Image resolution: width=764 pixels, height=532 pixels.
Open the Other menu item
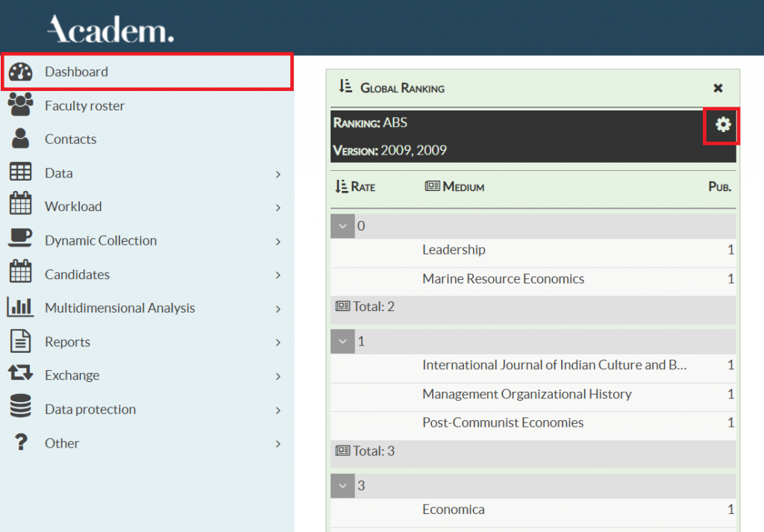(x=62, y=442)
